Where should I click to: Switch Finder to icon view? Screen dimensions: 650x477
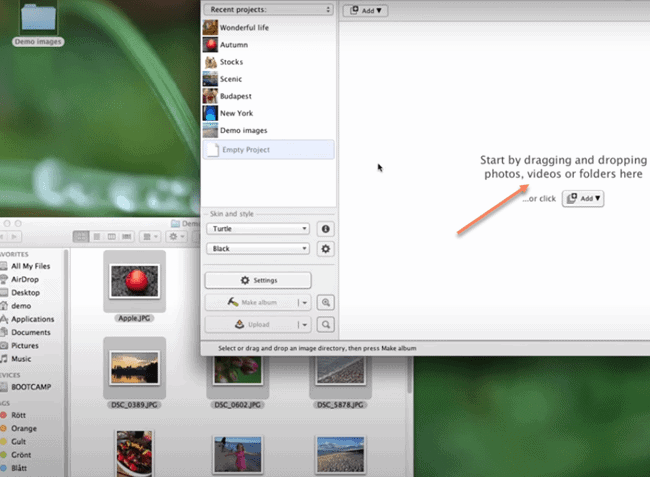[x=81, y=236]
